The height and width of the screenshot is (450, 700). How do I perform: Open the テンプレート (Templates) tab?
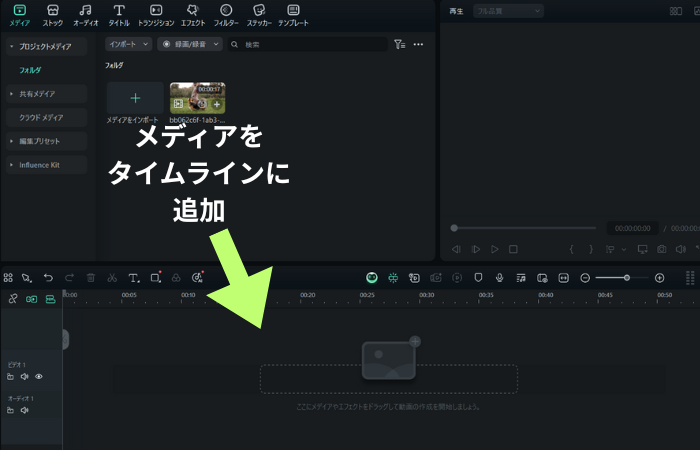pos(293,15)
